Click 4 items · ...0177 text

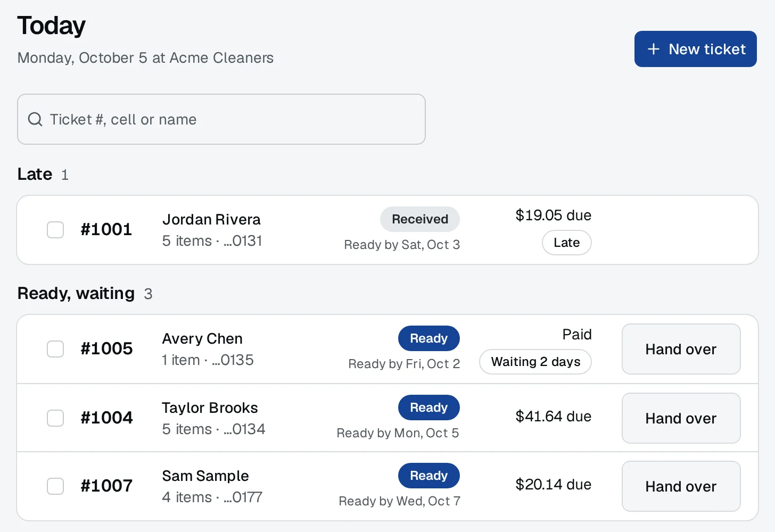(212, 497)
